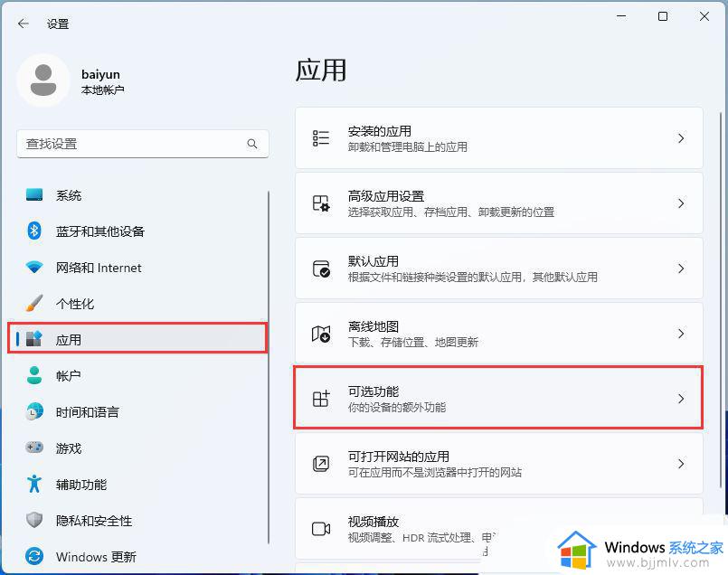Screen dimensions: 728x575
Task: Click the baiyun user avatar
Action: tap(43, 80)
